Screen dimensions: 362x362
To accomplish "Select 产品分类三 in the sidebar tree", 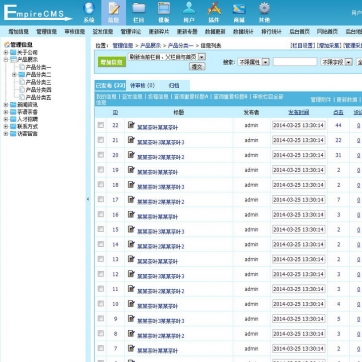I will (38, 82).
